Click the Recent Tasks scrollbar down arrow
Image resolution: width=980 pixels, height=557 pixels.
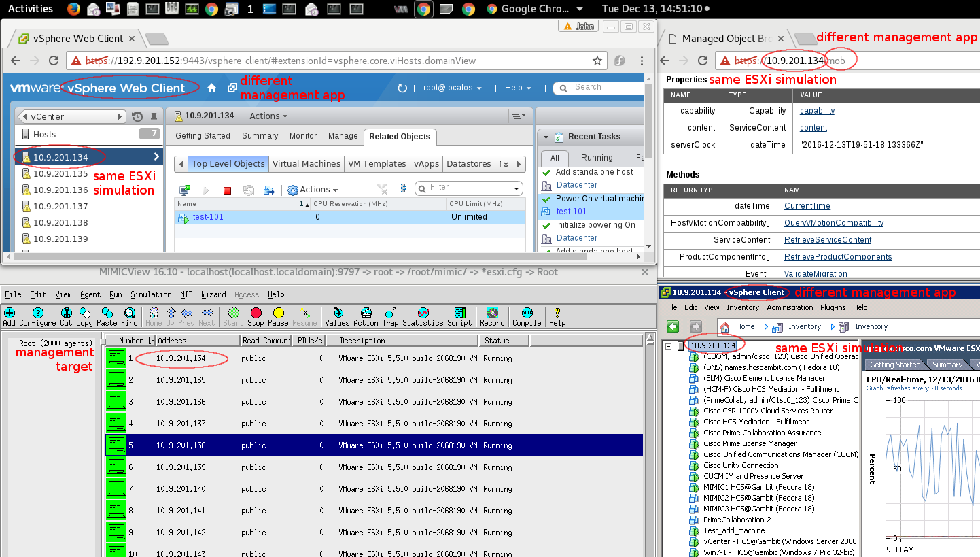click(x=648, y=246)
